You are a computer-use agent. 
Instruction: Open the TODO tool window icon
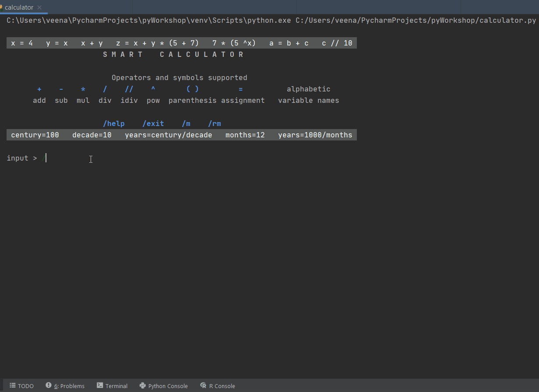[x=13, y=385]
